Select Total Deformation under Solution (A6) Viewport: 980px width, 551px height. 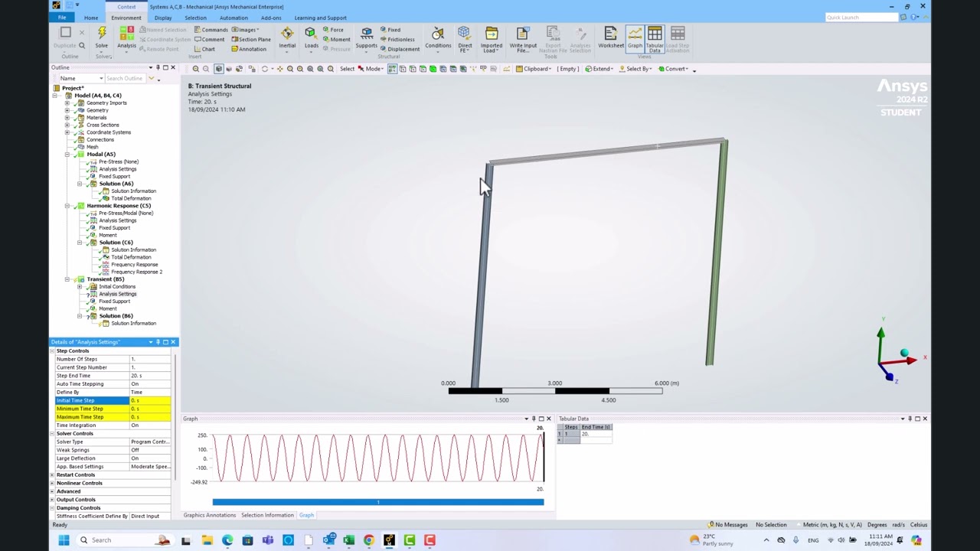131,198
